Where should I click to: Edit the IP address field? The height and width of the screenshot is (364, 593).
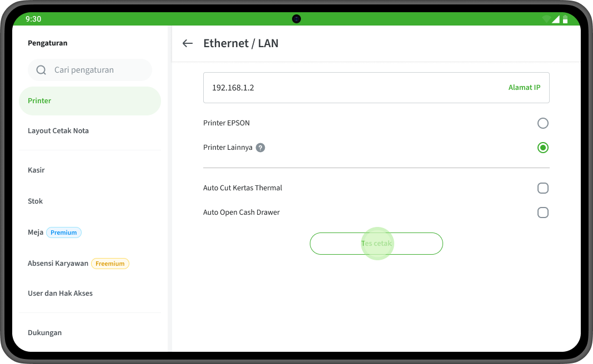coord(355,88)
